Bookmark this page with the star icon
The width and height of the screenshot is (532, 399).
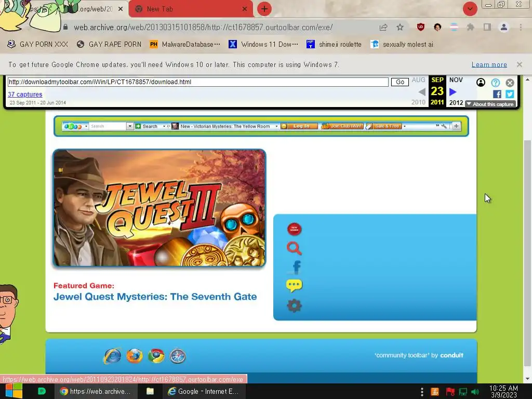pos(400,28)
